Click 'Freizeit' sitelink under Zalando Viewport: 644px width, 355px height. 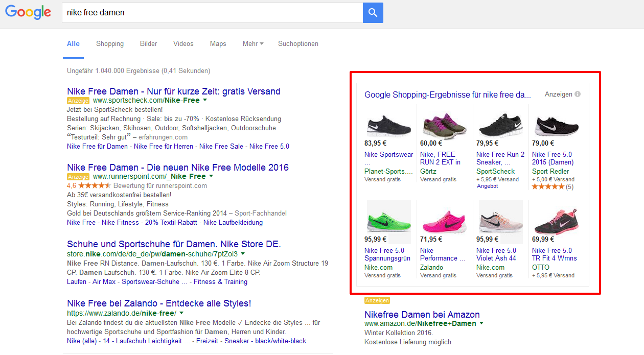pyautogui.click(x=207, y=341)
